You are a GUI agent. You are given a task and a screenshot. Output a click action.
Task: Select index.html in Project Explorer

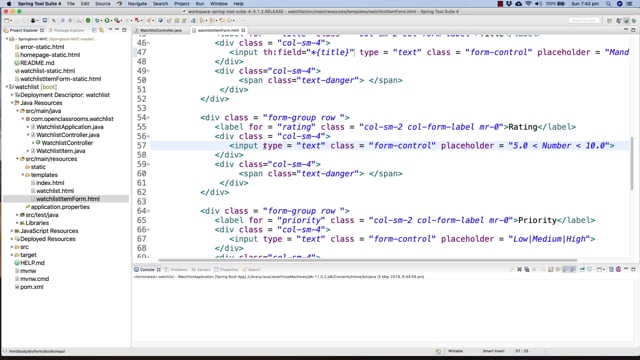point(50,183)
